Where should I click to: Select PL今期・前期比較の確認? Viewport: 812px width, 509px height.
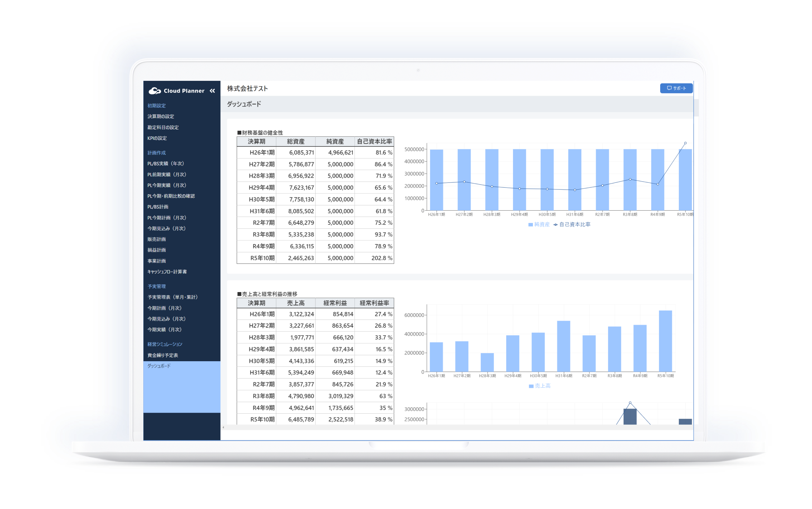coord(172,196)
